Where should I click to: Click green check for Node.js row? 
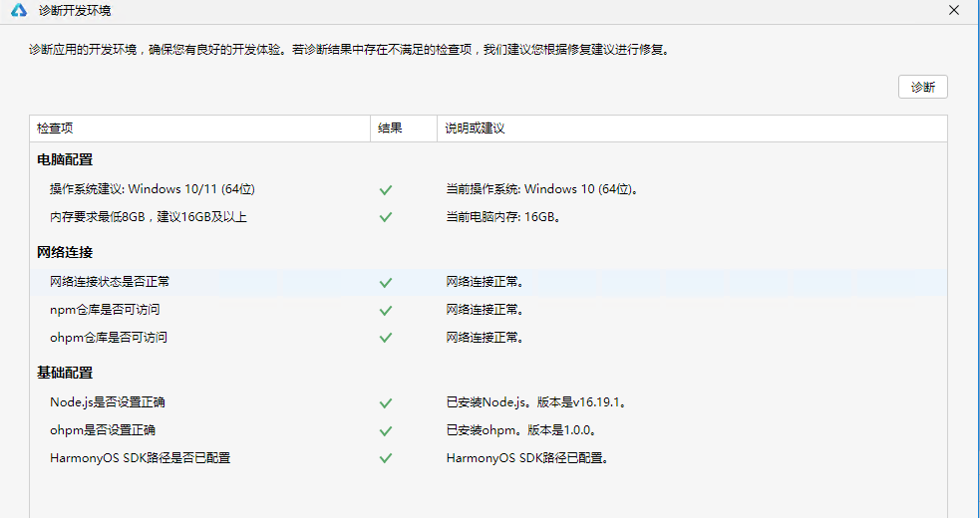pos(386,403)
